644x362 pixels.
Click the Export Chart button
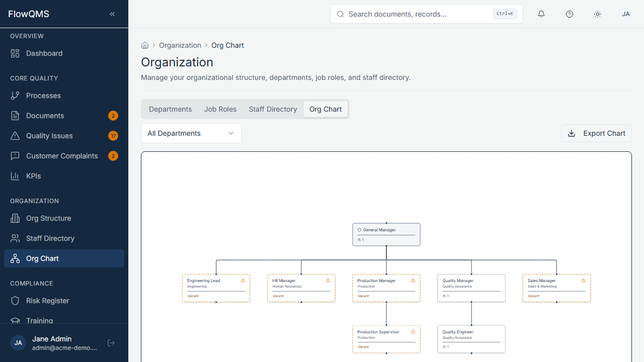coord(596,133)
